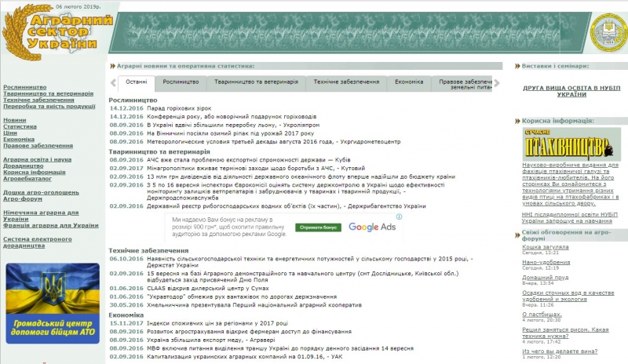Image resolution: width=628 pixels, height=364 pixels.
Task: Open news about інспектори Єврокомісії
Action: [296, 191]
